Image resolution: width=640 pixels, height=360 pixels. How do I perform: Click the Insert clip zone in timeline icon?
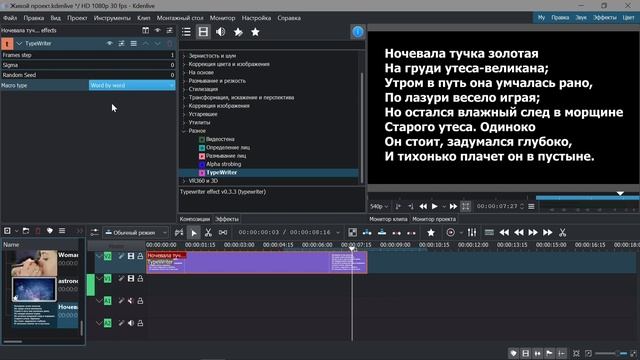coord(367,233)
